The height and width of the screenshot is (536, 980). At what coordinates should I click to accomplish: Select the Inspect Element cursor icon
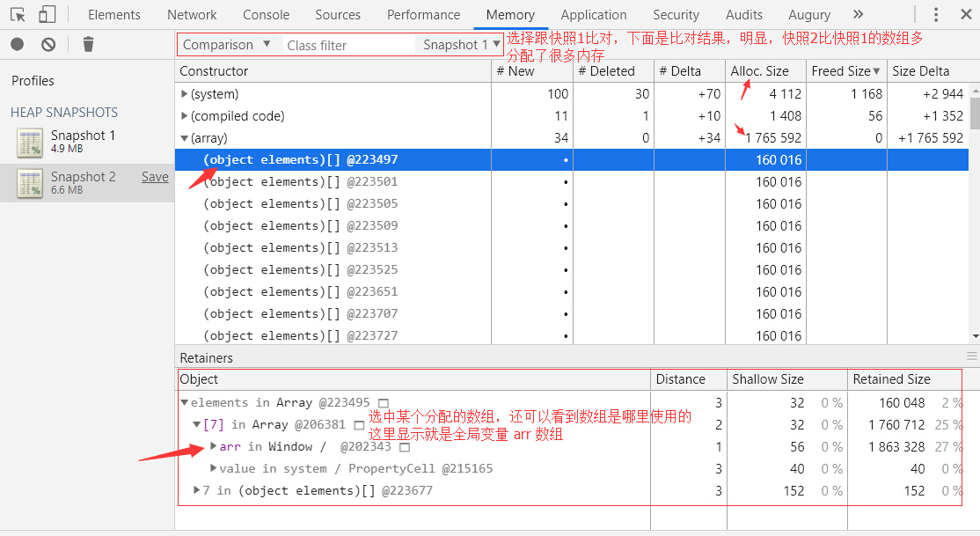[x=18, y=15]
